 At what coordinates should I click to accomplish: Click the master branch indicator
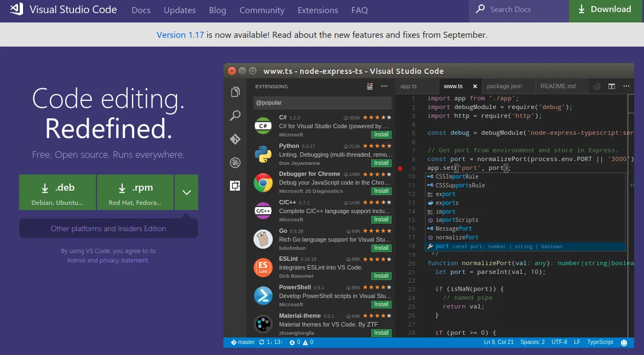(243, 342)
